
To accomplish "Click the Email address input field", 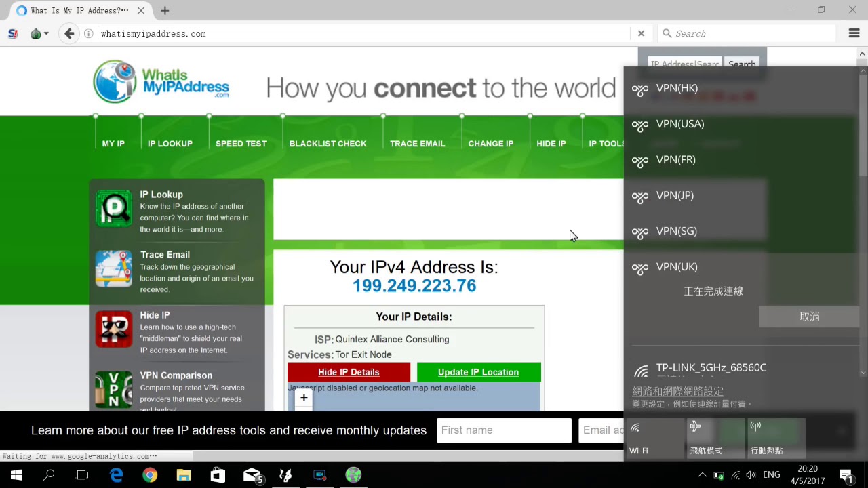I will click(601, 430).
